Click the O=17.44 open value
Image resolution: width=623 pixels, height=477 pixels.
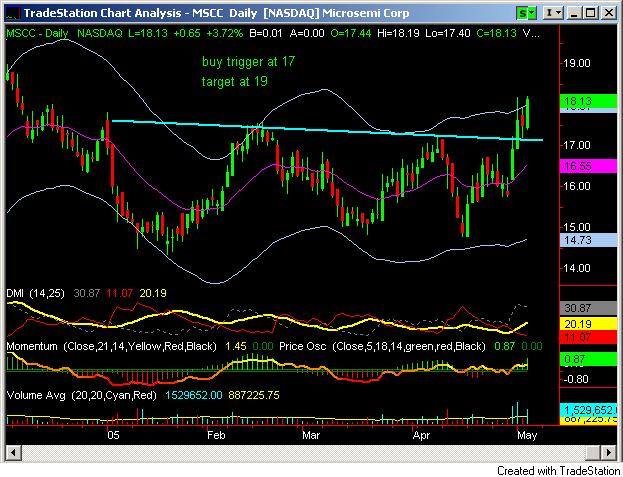351,33
